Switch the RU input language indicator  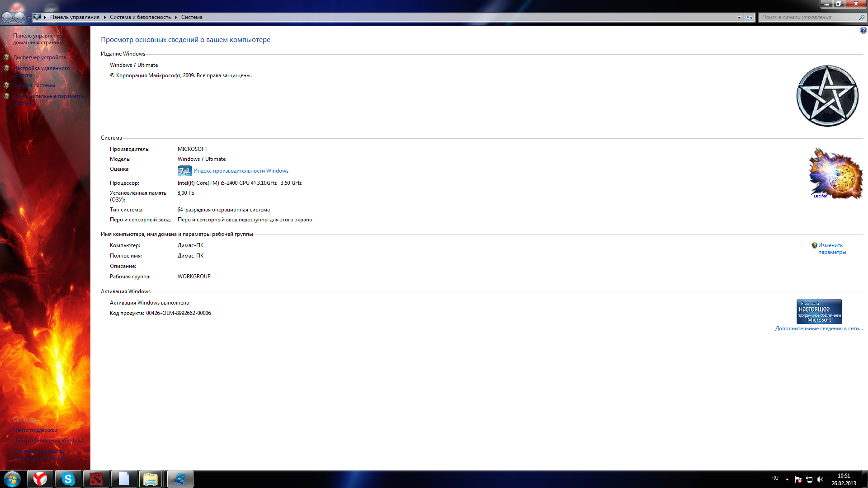(775, 478)
